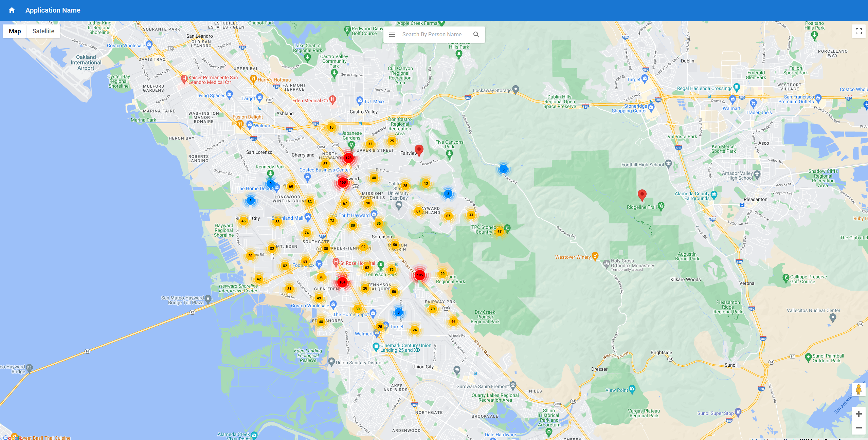Expand the red cluster labeled 105
The image size is (868, 440).
(420, 275)
